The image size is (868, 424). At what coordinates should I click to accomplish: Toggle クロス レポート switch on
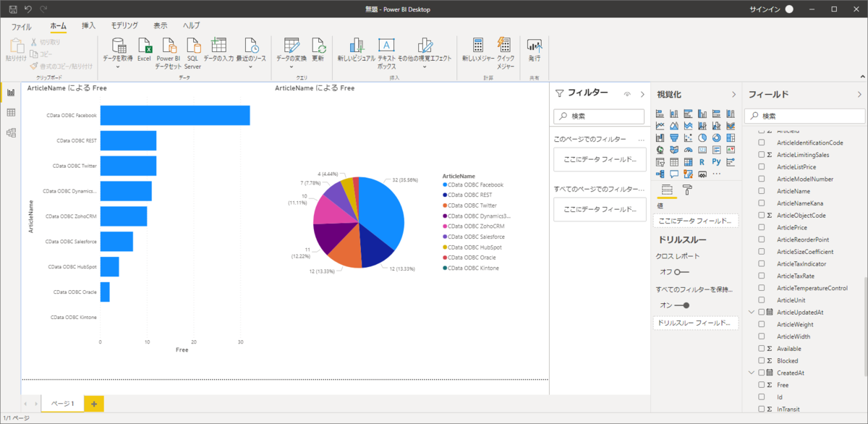pos(681,272)
